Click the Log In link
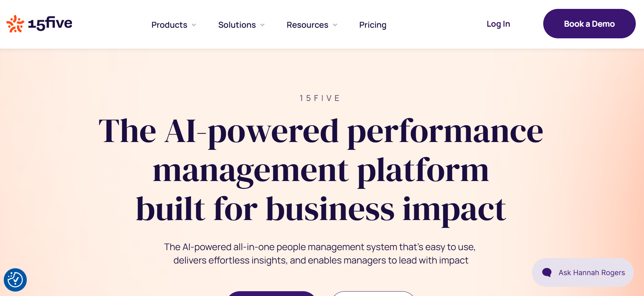The width and height of the screenshot is (644, 296). pos(498,24)
